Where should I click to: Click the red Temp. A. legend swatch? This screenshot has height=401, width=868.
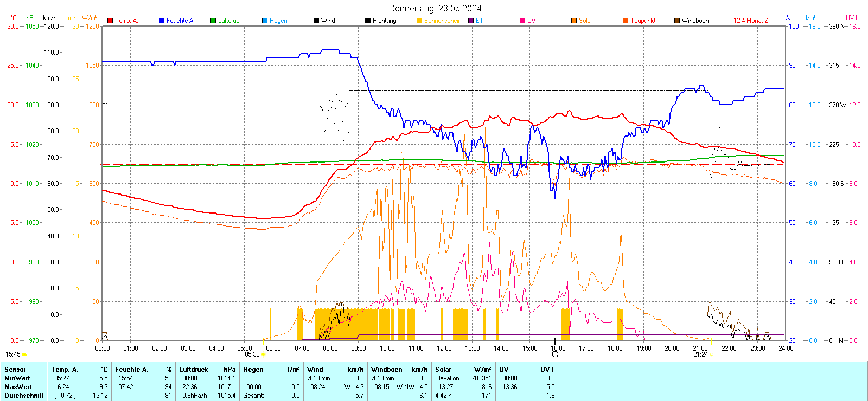[x=110, y=21]
